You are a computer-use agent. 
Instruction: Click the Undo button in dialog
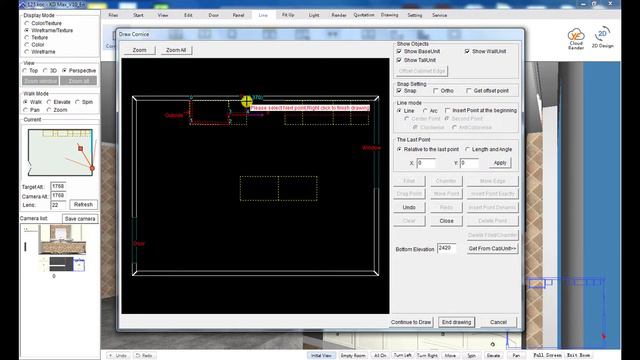pos(409,207)
